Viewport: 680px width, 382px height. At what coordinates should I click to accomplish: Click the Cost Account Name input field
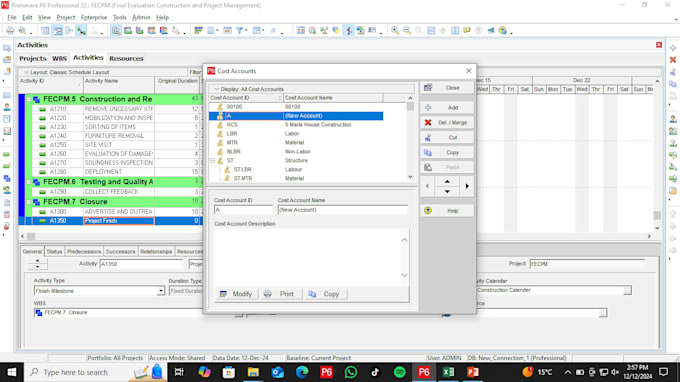[343, 210]
